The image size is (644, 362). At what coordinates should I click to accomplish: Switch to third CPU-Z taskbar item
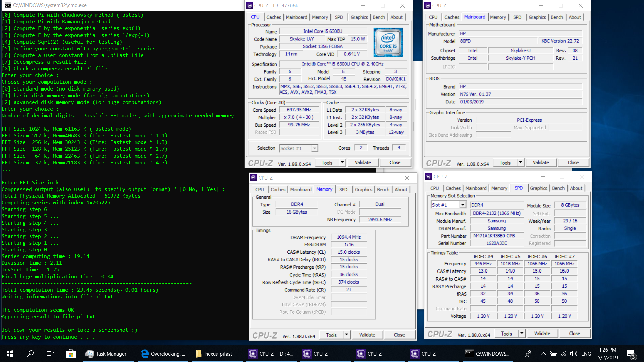pyautogui.click(x=379, y=354)
